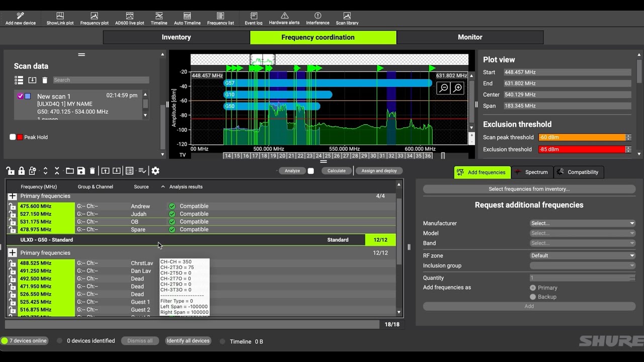
Task: Click the open folder icon in coordination toolbar
Action: [x=70, y=171]
